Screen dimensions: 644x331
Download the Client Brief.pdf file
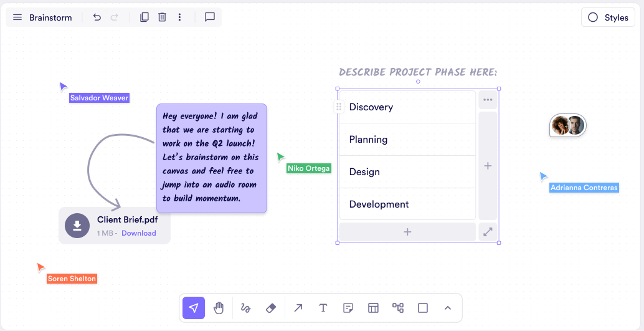tap(139, 233)
